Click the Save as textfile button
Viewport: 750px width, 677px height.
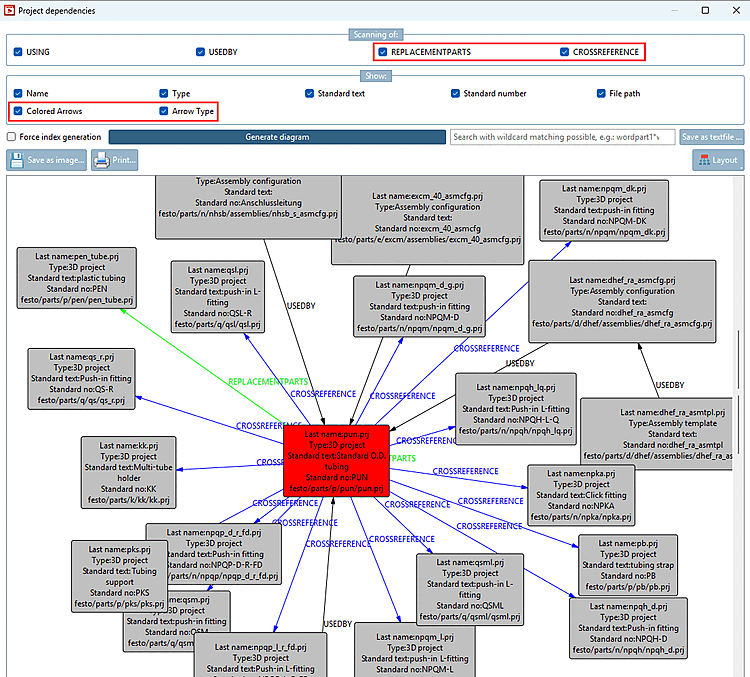[712, 137]
